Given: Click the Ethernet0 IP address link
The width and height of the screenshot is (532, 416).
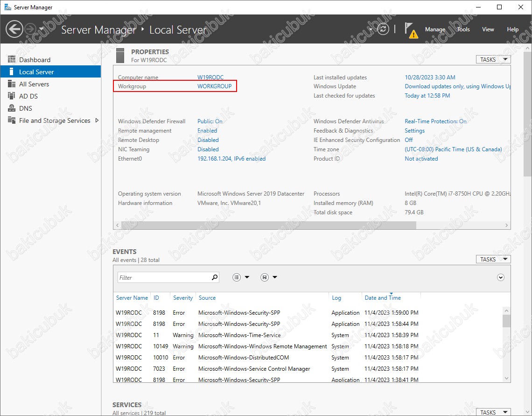Looking at the screenshot, I should tap(231, 158).
